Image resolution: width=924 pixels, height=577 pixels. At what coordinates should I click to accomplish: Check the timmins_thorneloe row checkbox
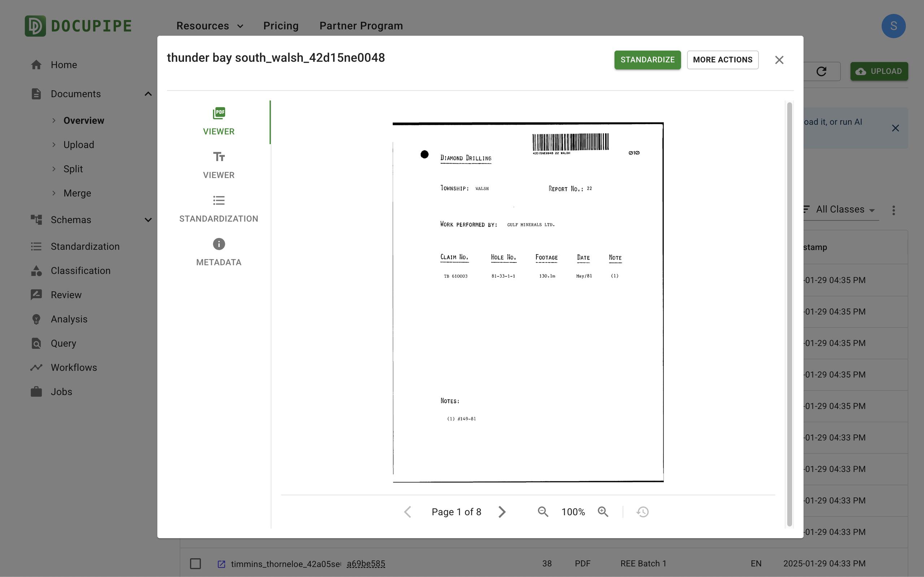[x=196, y=564]
